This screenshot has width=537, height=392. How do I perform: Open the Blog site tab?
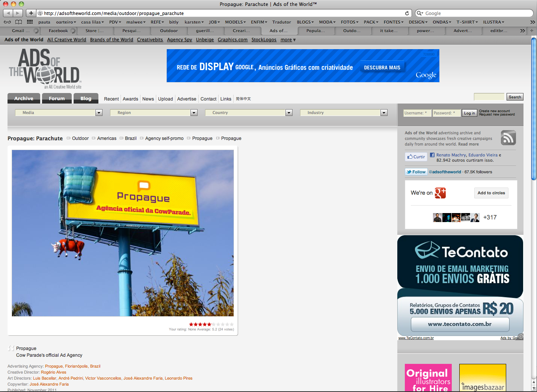coord(86,98)
